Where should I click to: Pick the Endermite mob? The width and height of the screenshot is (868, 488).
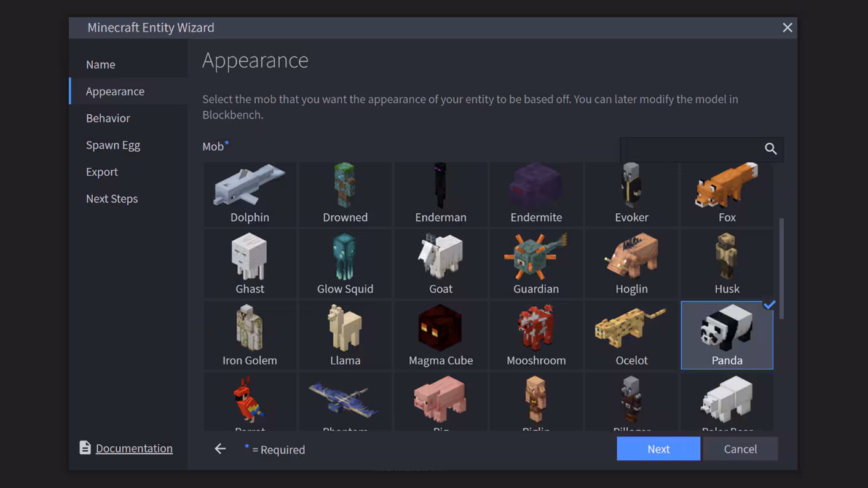pyautogui.click(x=536, y=194)
